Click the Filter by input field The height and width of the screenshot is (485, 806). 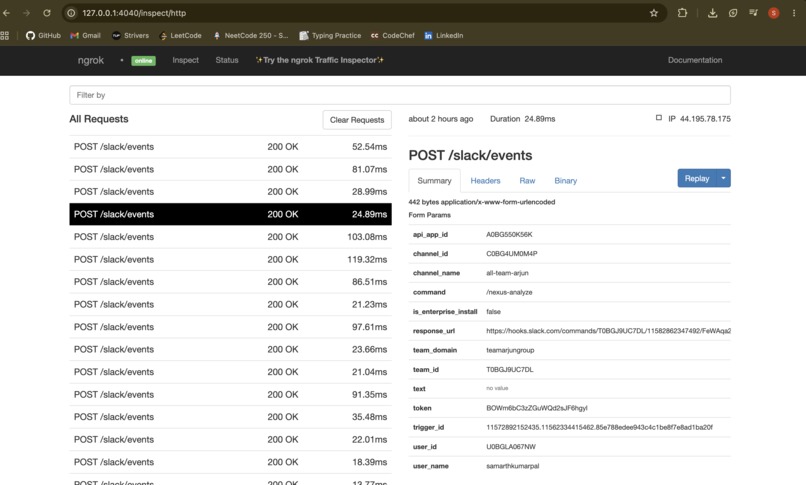coord(400,95)
